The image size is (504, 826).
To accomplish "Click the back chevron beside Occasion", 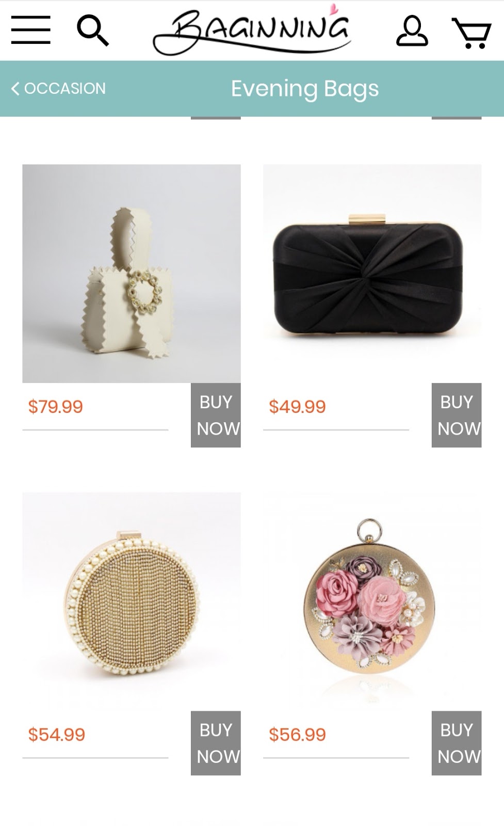I will pos(15,88).
